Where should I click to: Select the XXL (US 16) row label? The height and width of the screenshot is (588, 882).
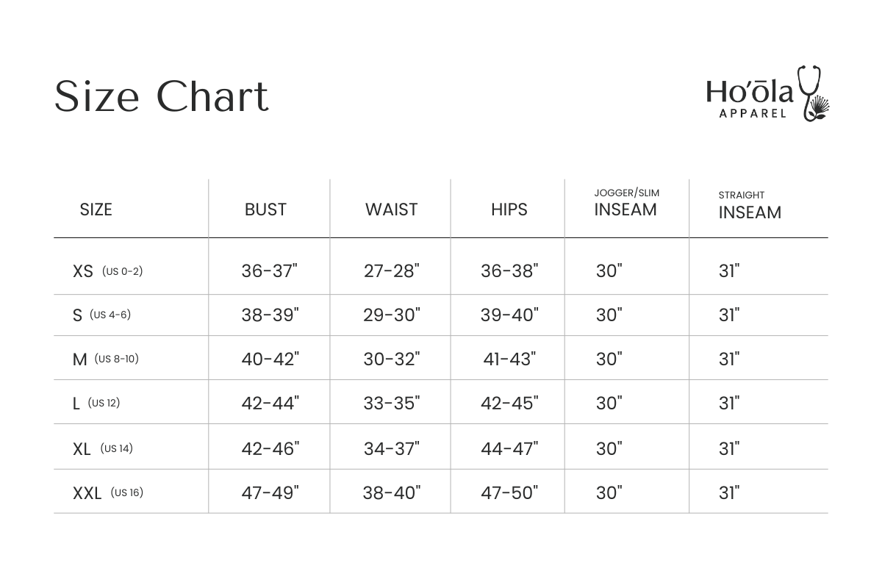point(108,492)
